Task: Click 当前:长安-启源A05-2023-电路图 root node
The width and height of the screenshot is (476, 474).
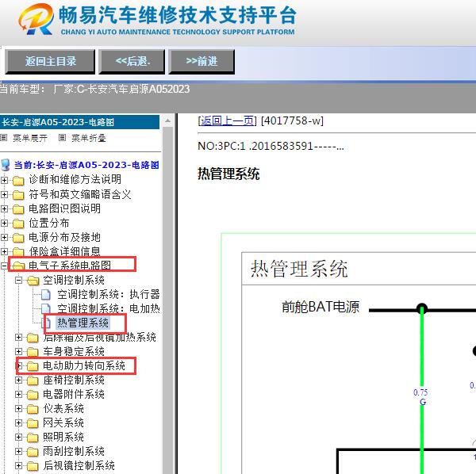Action: click(86, 165)
